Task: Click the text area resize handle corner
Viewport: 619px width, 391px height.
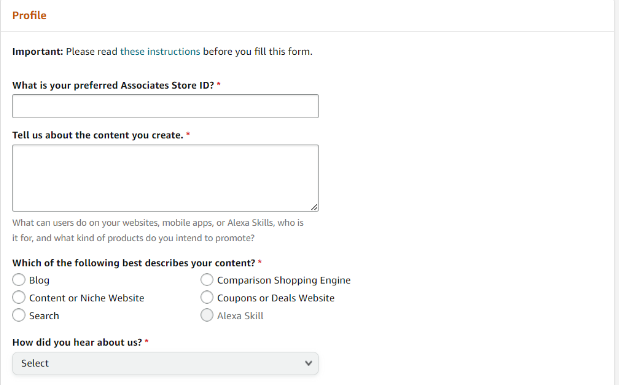Action: [x=314, y=207]
